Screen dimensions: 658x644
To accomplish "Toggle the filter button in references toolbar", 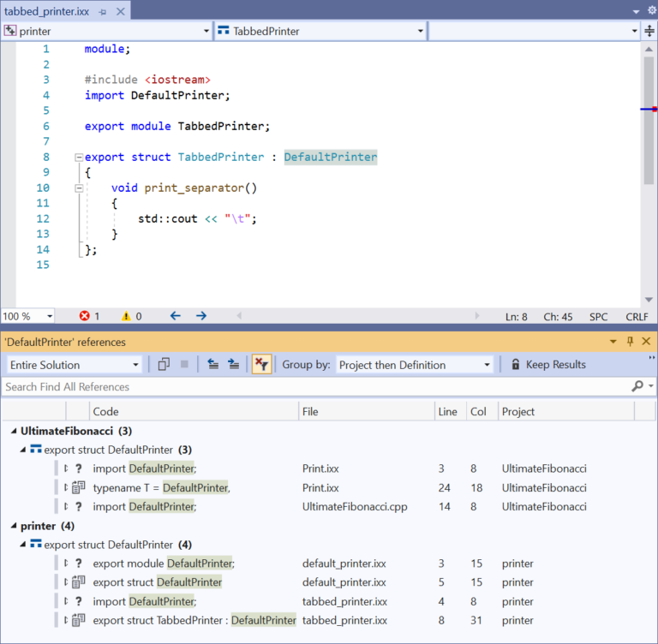I will coord(261,365).
